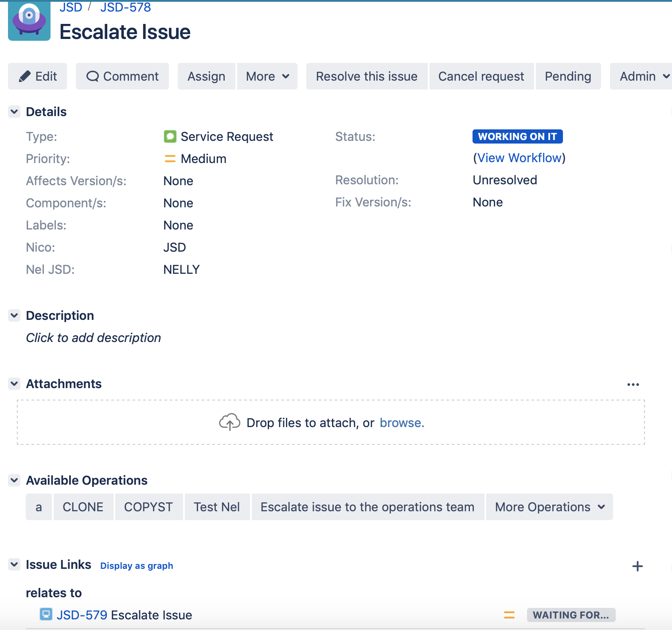The width and height of the screenshot is (672, 630).
Task: Open the Admin dropdown
Action: [642, 76]
